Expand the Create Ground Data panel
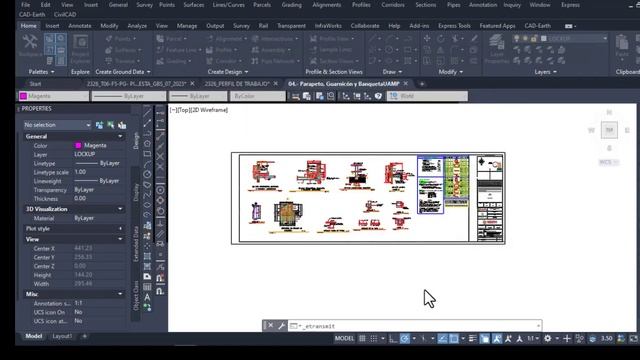This screenshot has width=640, height=360. (123, 72)
